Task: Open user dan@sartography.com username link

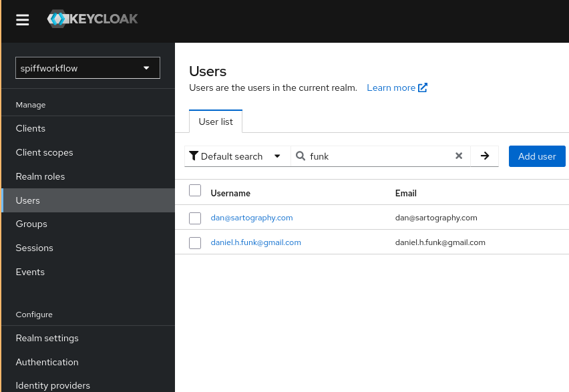Action: coord(252,218)
